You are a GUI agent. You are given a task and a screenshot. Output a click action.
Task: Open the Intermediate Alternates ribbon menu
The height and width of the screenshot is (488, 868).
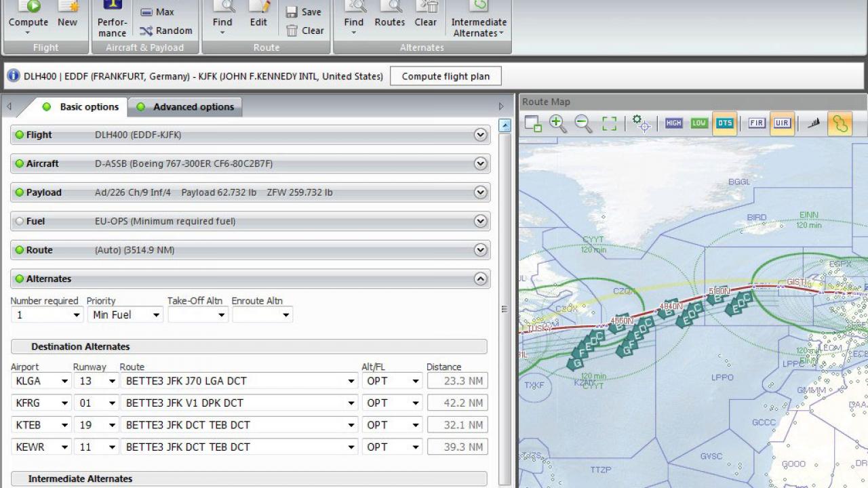coord(479,20)
